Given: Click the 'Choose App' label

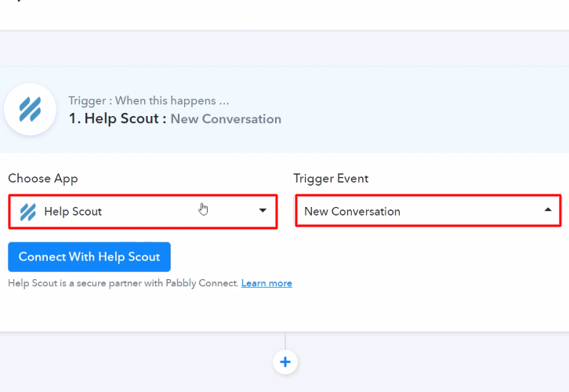Looking at the screenshot, I should [x=43, y=179].
